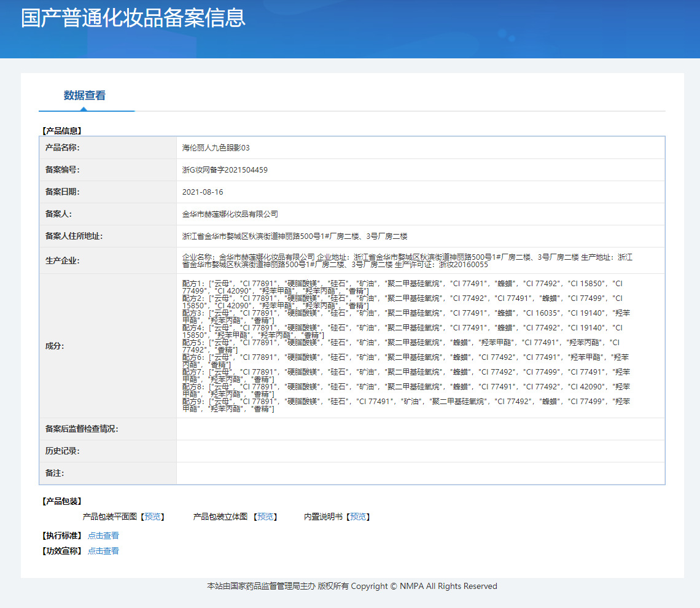Open 预览 link for 内置说明书

pos(359,517)
